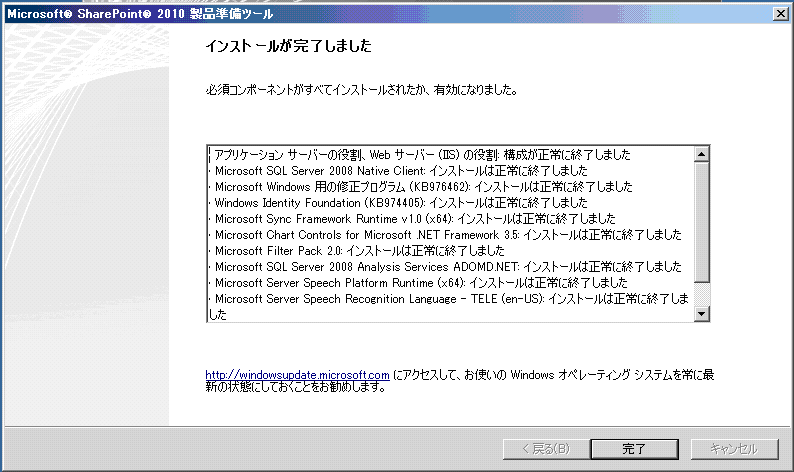The height and width of the screenshot is (472, 794).
Task: Select the KB976462 hotfix result line
Action: click(423, 187)
